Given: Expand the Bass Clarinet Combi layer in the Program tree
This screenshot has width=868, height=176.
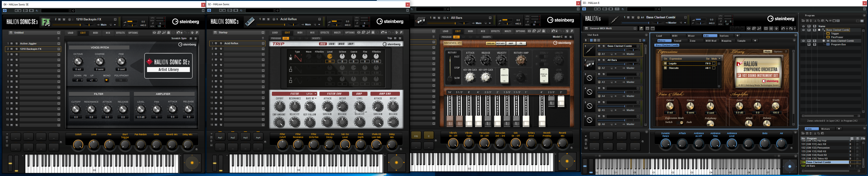Looking at the screenshot, I should click(824, 41).
